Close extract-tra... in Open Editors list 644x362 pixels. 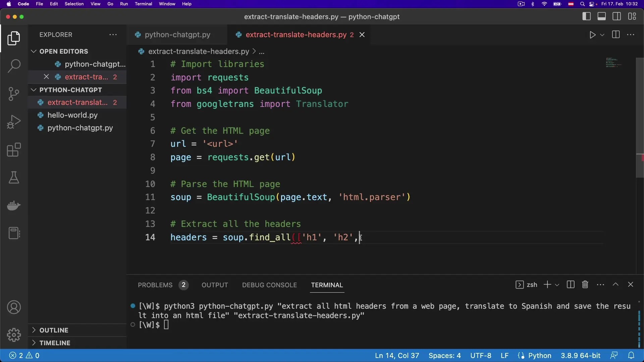(46, 77)
